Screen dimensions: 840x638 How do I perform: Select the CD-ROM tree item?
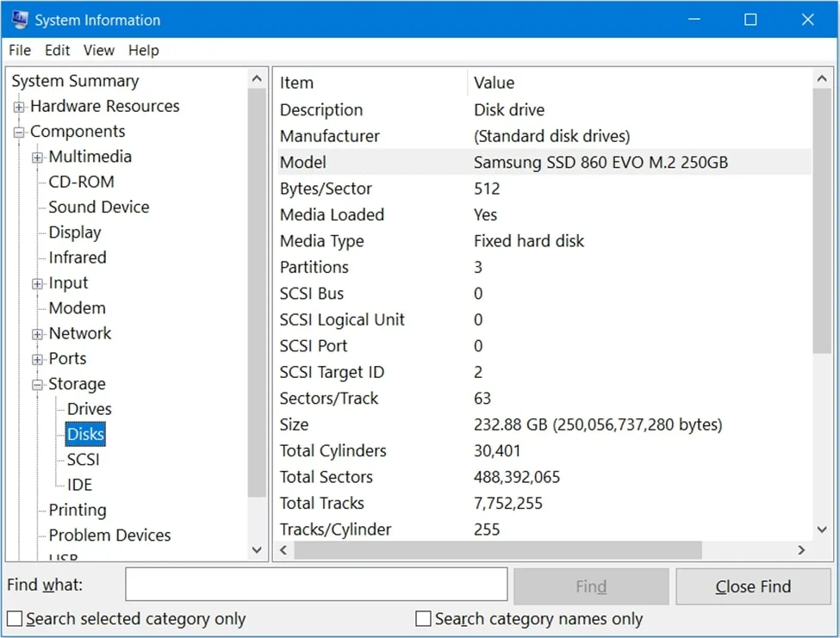pyautogui.click(x=82, y=182)
